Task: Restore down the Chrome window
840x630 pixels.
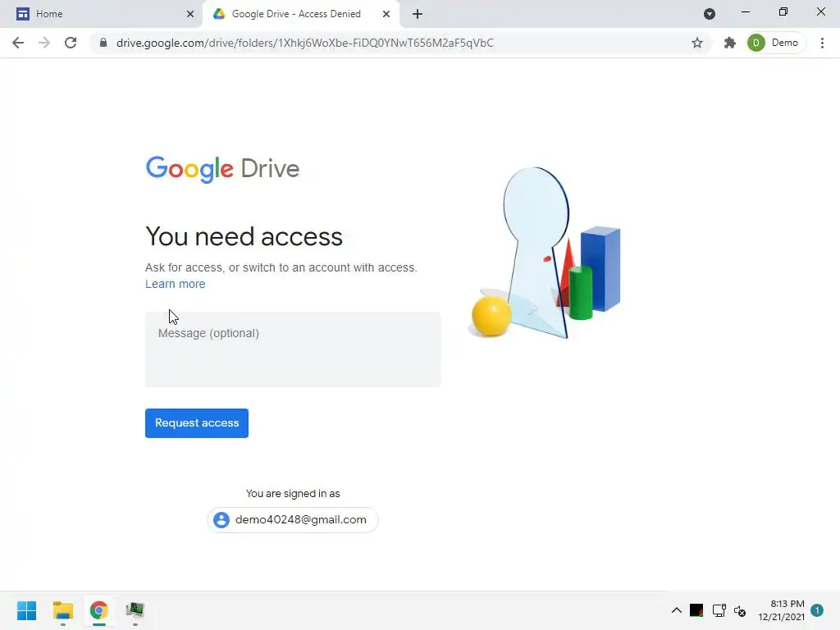Action: point(783,11)
